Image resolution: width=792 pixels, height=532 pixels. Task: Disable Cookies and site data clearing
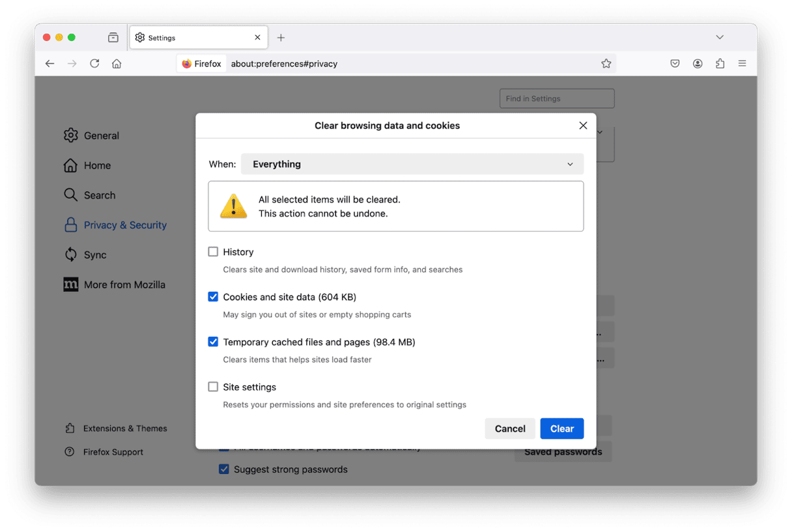click(x=213, y=296)
